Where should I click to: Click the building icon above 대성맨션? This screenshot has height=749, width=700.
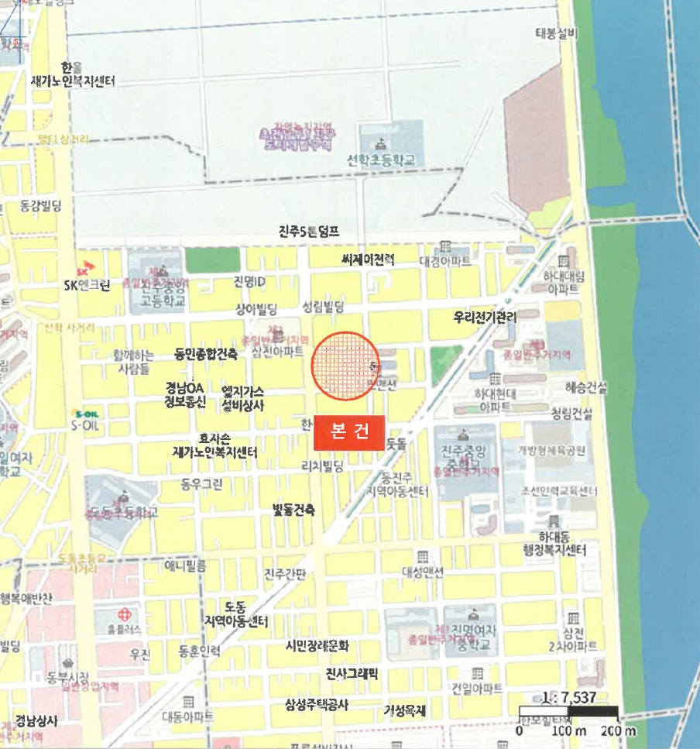tap(423, 556)
